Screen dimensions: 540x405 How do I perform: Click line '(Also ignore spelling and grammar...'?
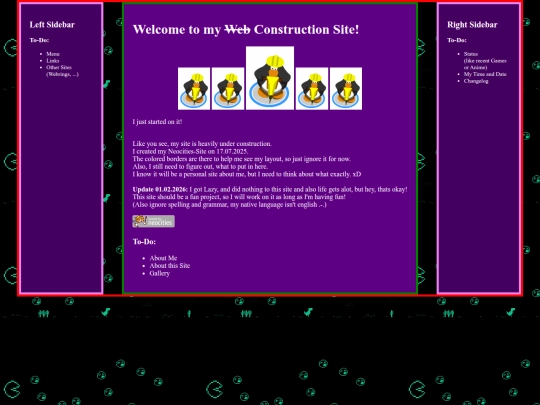pos(230,205)
